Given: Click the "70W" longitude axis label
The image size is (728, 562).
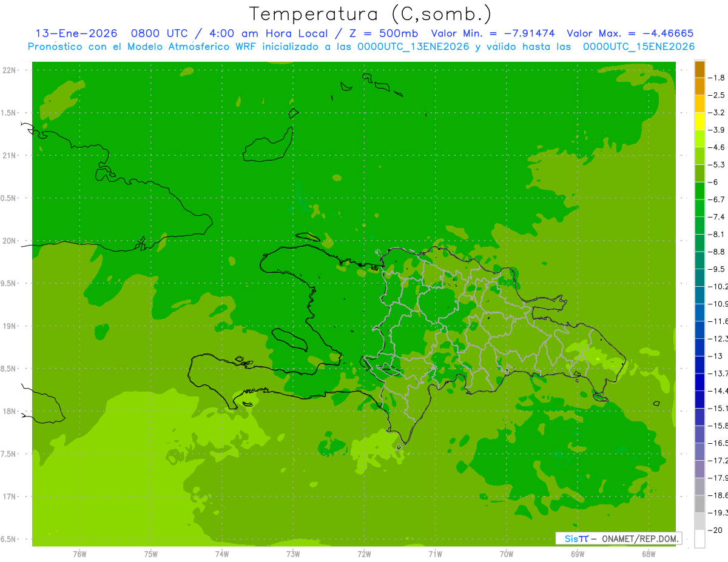Looking at the screenshot, I should point(506,554).
